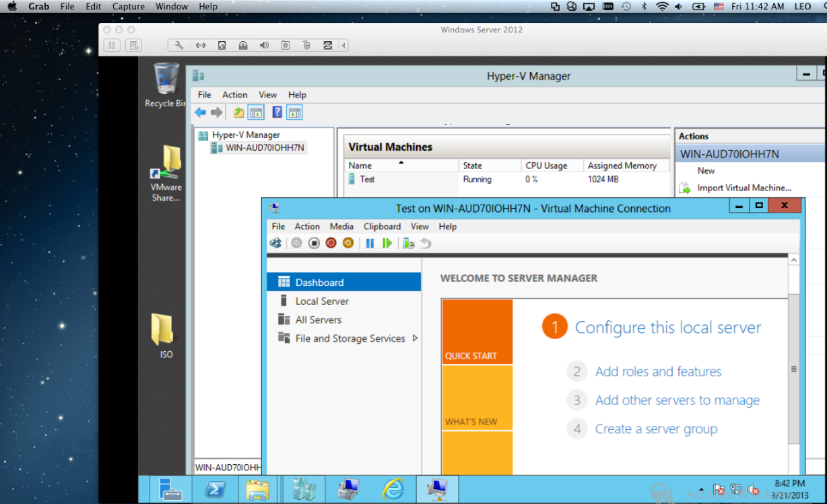Show hidden tray icons arrow

pyautogui.click(x=702, y=490)
